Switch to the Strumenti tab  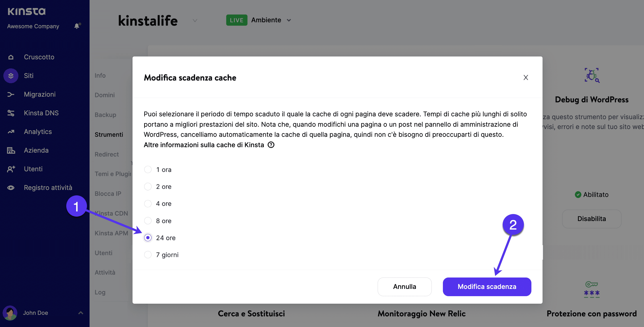[x=109, y=134]
